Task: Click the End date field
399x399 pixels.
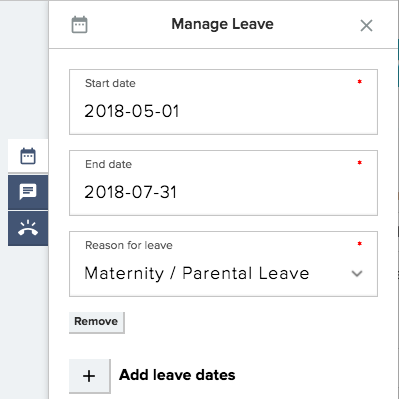Action: [223, 183]
